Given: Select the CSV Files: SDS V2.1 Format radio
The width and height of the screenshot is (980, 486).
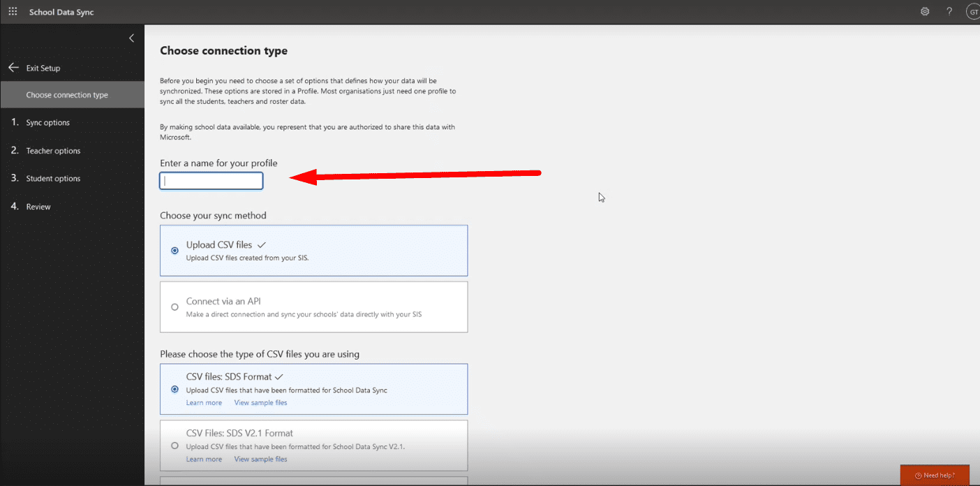Looking at the screenshot, I should (175, 445).
